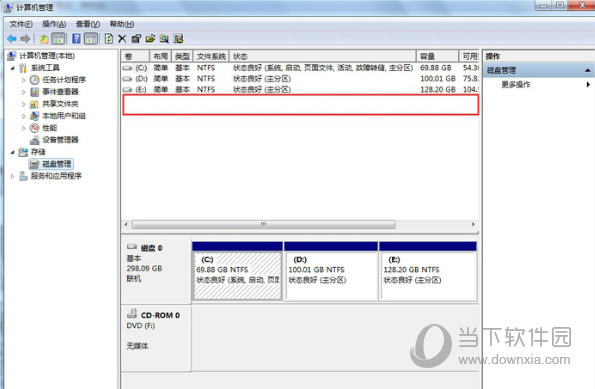Sort by the 状态 column header
This screenshot has height=389, width=595.
(x=323, y=57)
